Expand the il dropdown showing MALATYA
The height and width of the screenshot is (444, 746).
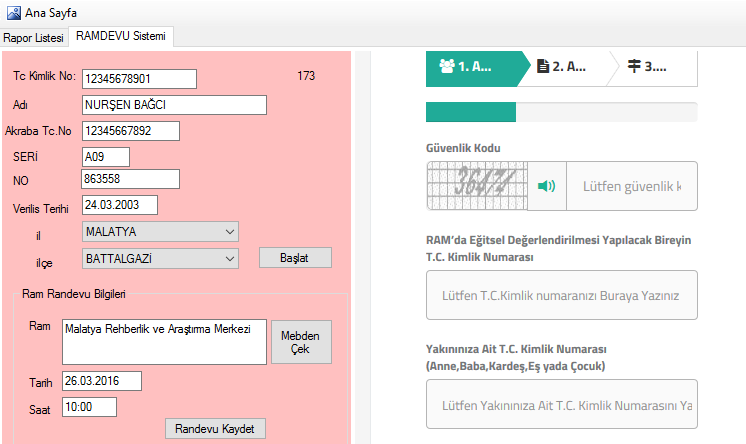tap(160, 232)
